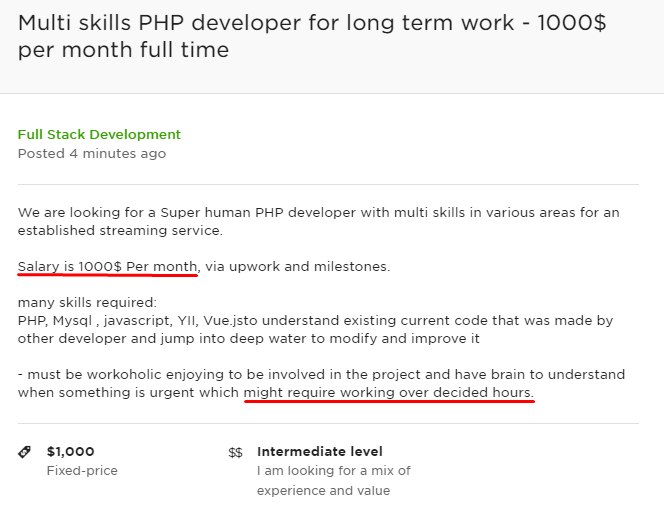Click 'experience and value' text
Image resolution: width=664 pixels, height=518 pixels.
[x=324, y=490]
